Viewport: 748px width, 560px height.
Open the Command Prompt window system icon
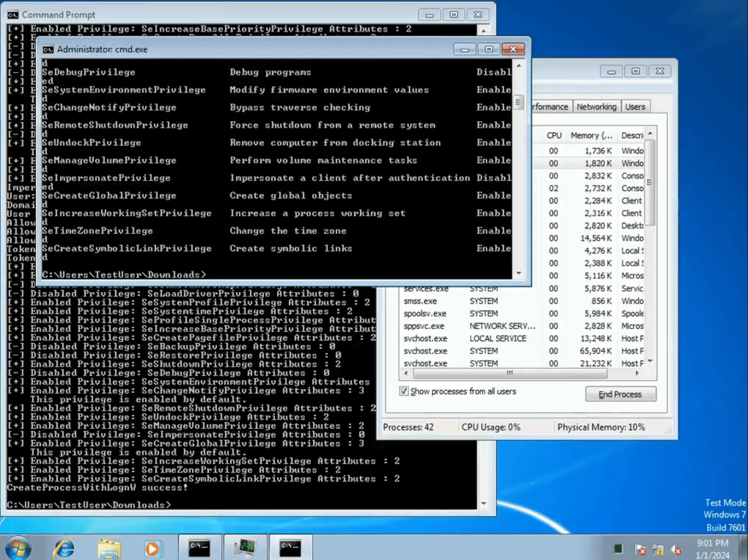[x=13, y=15]
